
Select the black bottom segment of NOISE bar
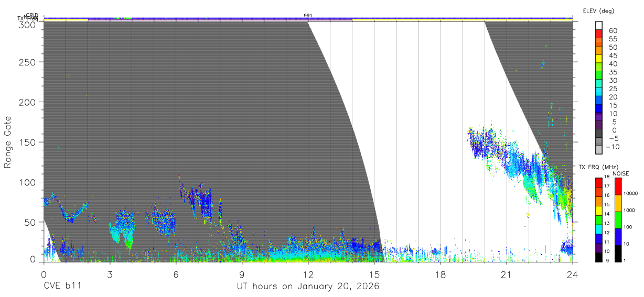(x=618, y=253)
